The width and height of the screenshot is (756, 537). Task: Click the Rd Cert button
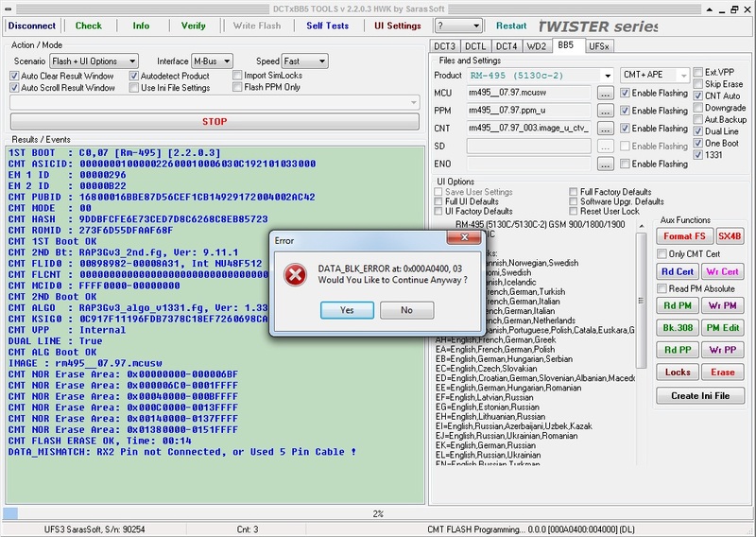(x=678, y=271)
